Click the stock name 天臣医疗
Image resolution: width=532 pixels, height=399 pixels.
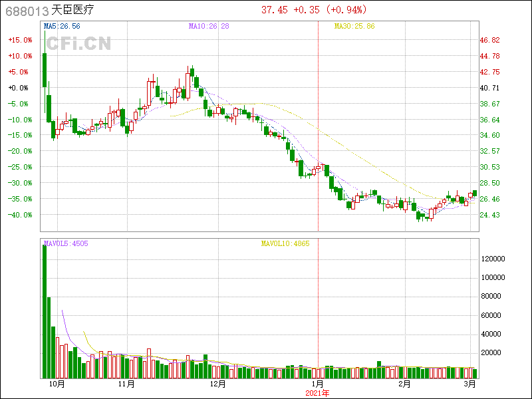pos(75,10)
